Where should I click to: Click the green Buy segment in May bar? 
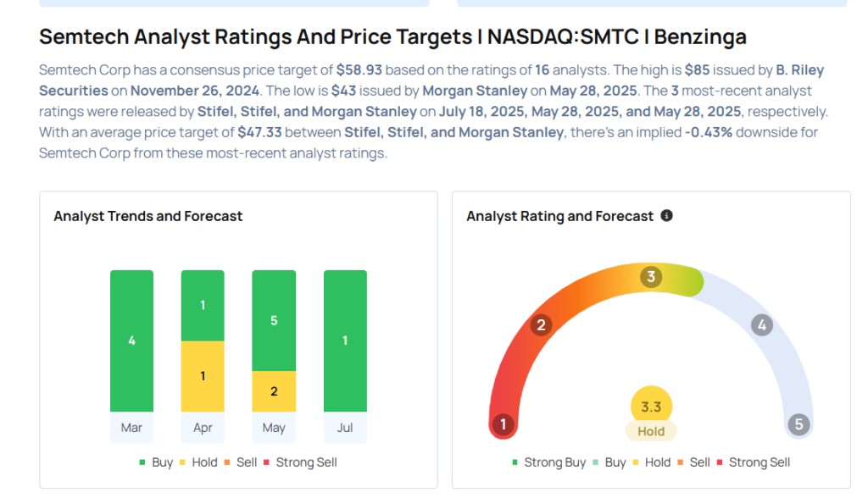click(274, 321)
